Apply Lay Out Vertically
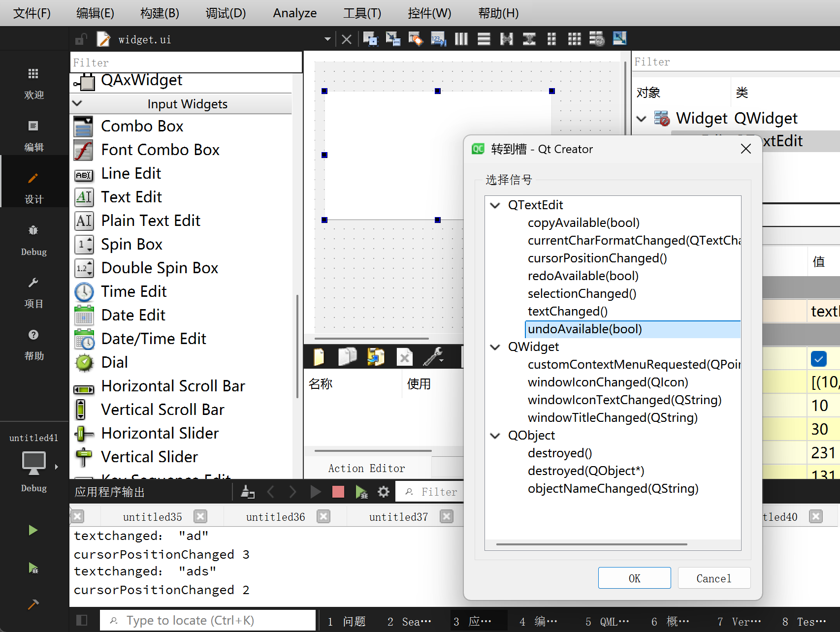Image resolution: width=840 pixels, height=632 pixels. click(x=484, y=39)
